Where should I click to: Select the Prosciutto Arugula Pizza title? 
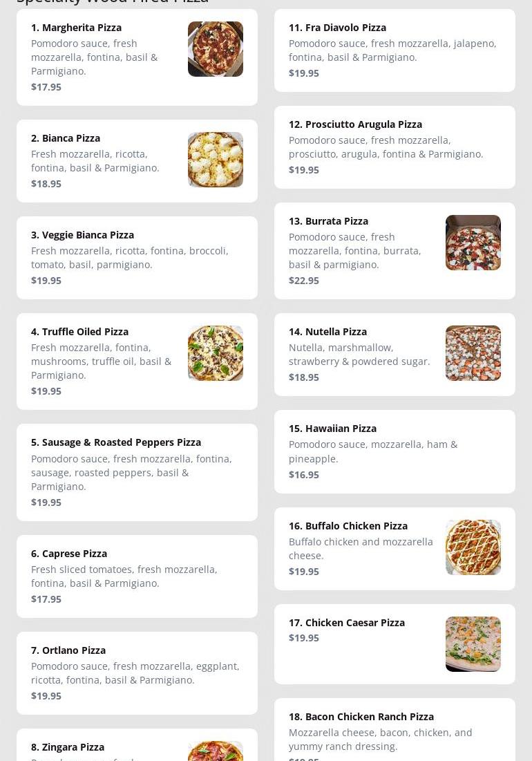click(355, 124)
